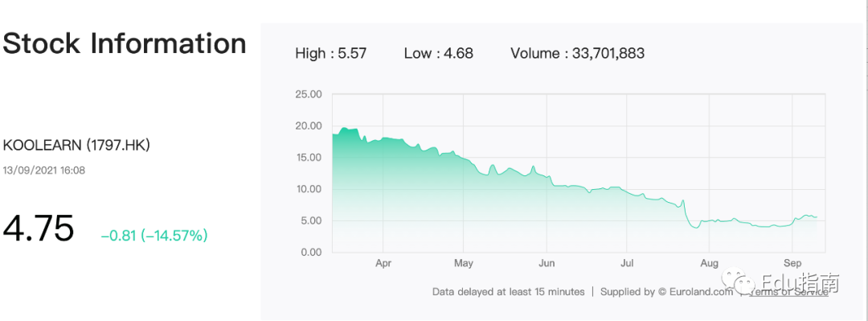Open the Terms of Service link
The height and width of the screenshot is (321, 868).
click(787, 291)
